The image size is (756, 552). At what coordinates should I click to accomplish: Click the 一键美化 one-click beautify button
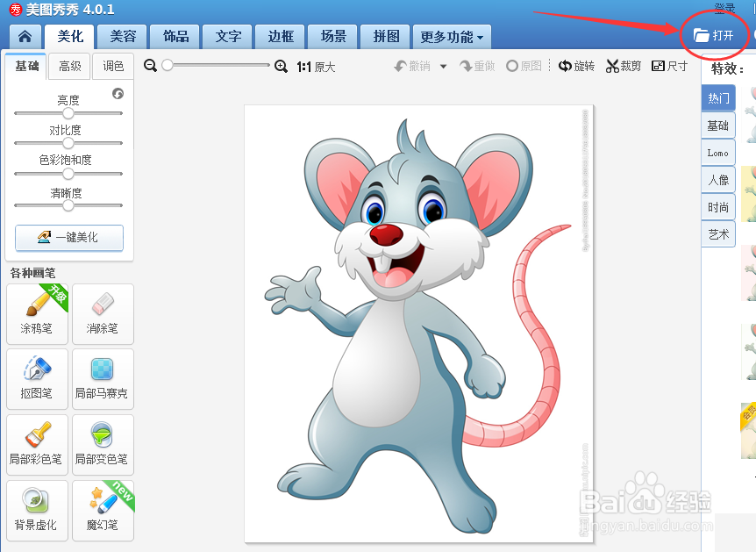(x=69, y=238)
